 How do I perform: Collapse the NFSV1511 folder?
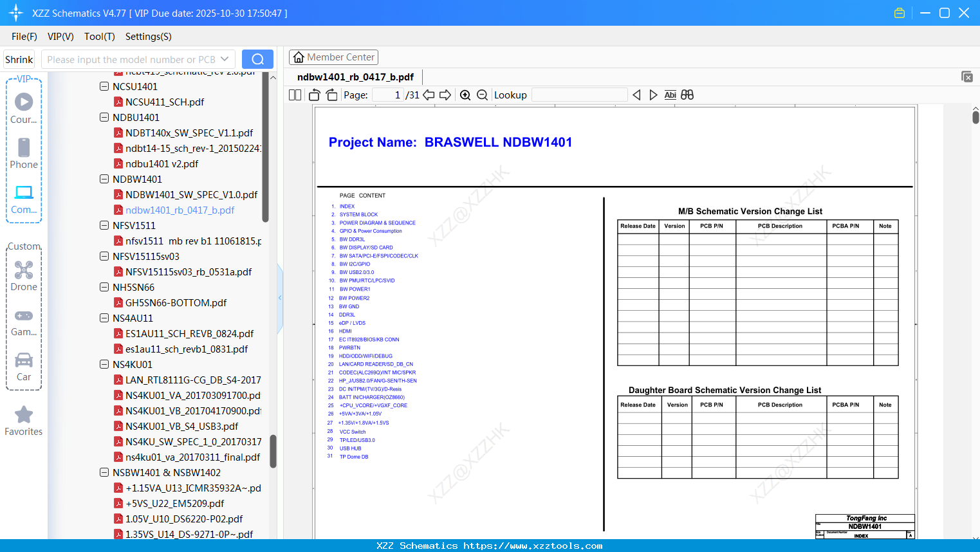104,225
